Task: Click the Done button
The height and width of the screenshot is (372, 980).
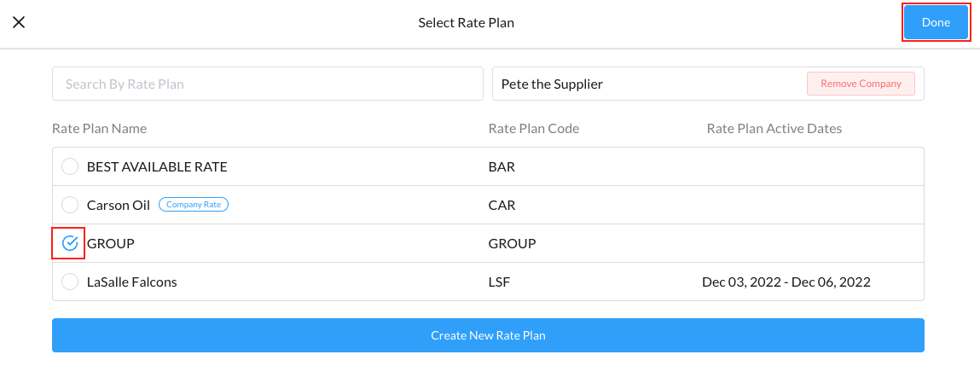Action: [x=936, y=23]
